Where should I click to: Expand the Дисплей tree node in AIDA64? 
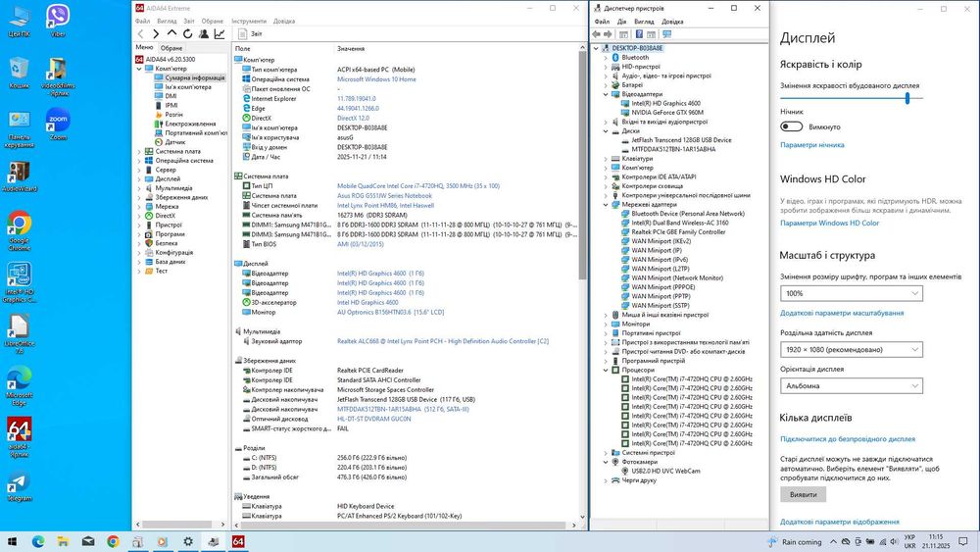(x=139, y=178)
